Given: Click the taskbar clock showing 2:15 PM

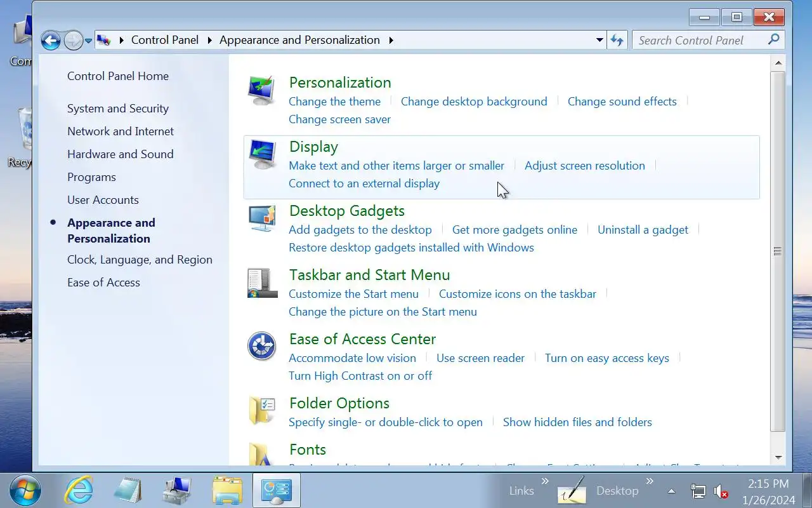Looking at the screenshot, I should (768, 484).
